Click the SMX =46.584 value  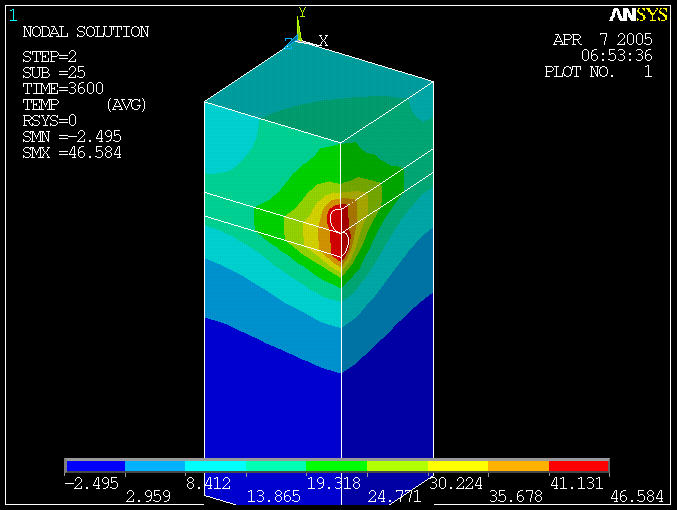pos(72,152)
